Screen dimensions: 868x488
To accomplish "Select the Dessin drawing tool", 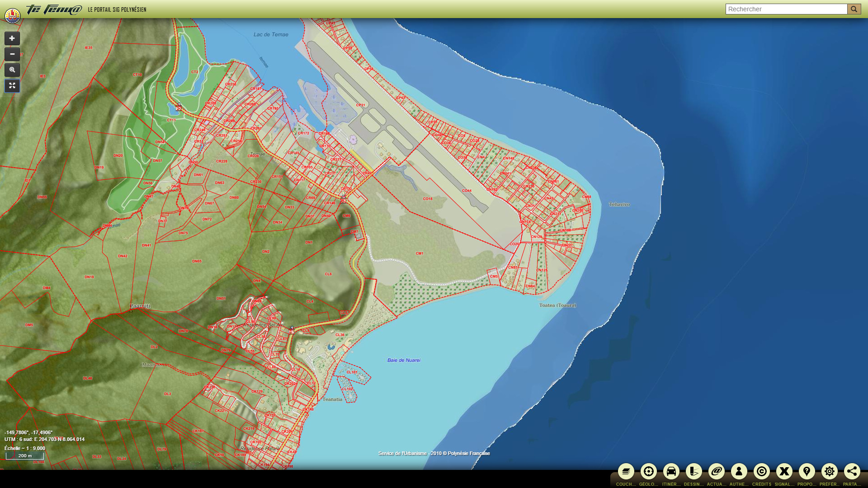I will [693, 472].
